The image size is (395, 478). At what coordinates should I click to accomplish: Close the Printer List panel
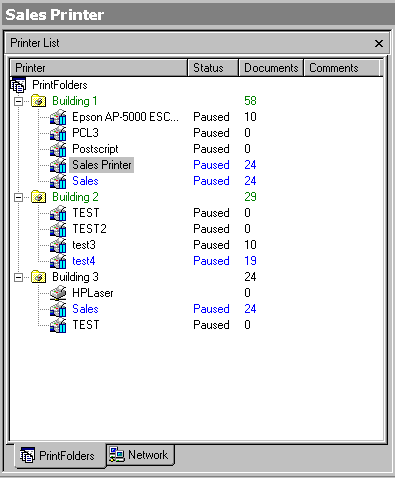[x=379, y=43]
